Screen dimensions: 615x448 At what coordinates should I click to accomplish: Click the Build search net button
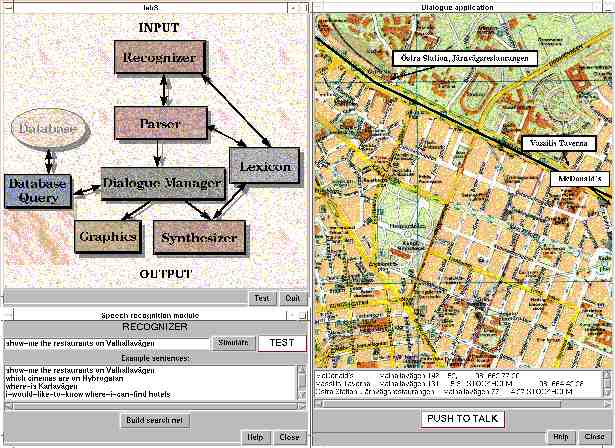point(154,419)
